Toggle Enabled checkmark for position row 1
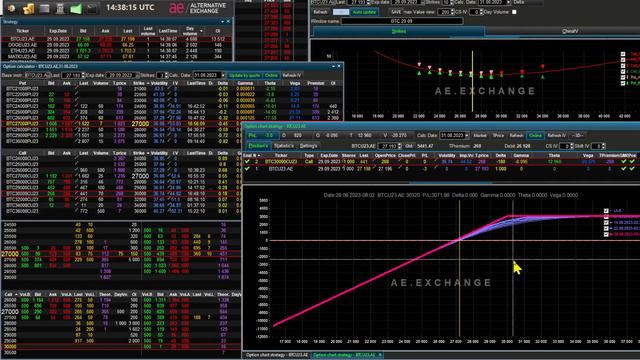 247,168
